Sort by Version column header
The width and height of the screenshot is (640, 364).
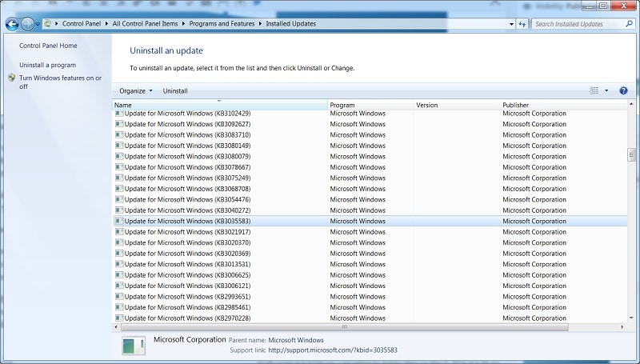pyautogui.click(x=457, y=105)
